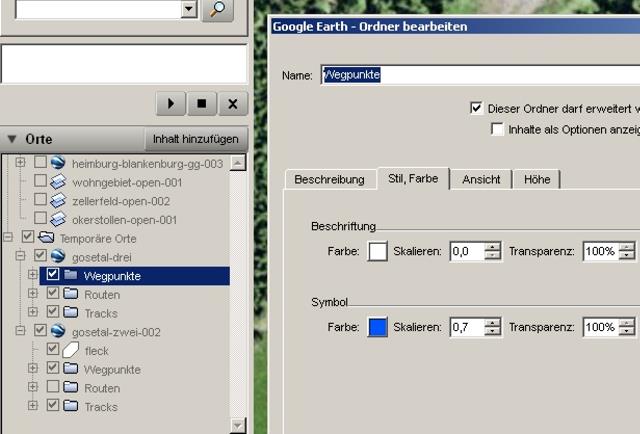The image size is (640, 434).
Task: Open the Ansicht tab
Action: coord(481,180)
